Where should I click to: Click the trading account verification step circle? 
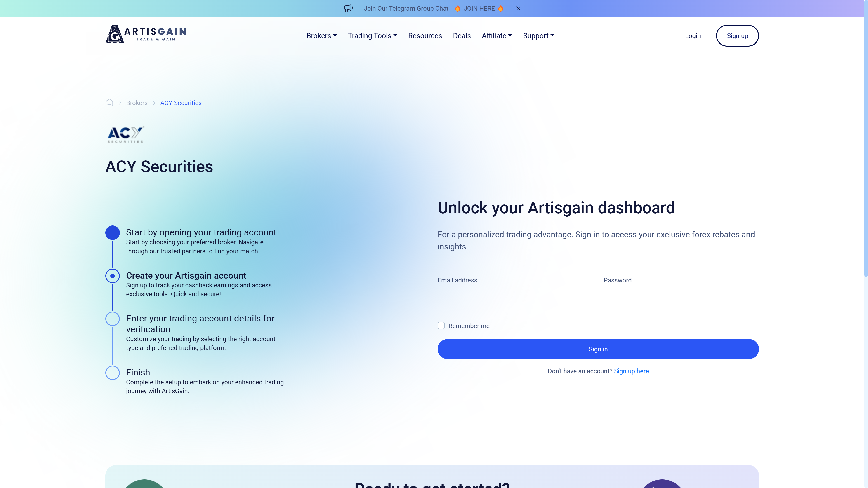pyautogui.click(x=113, y=319)
